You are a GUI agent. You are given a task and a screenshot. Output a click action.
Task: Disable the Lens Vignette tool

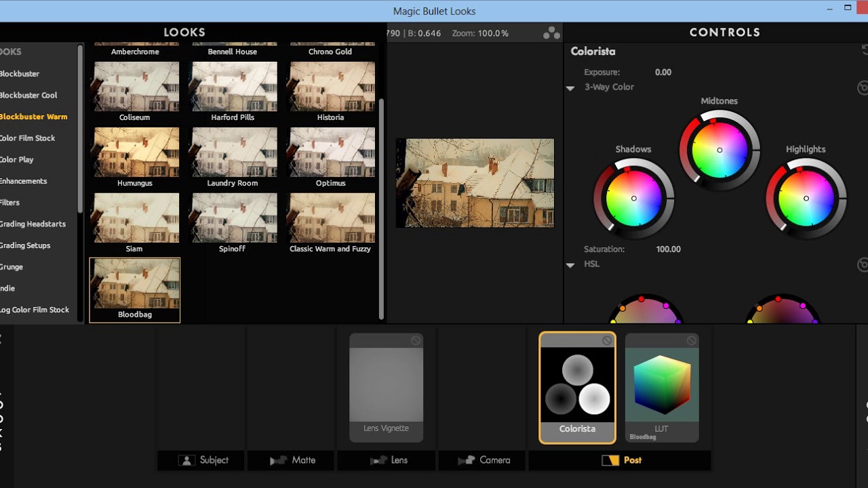(x=416, y=340)
